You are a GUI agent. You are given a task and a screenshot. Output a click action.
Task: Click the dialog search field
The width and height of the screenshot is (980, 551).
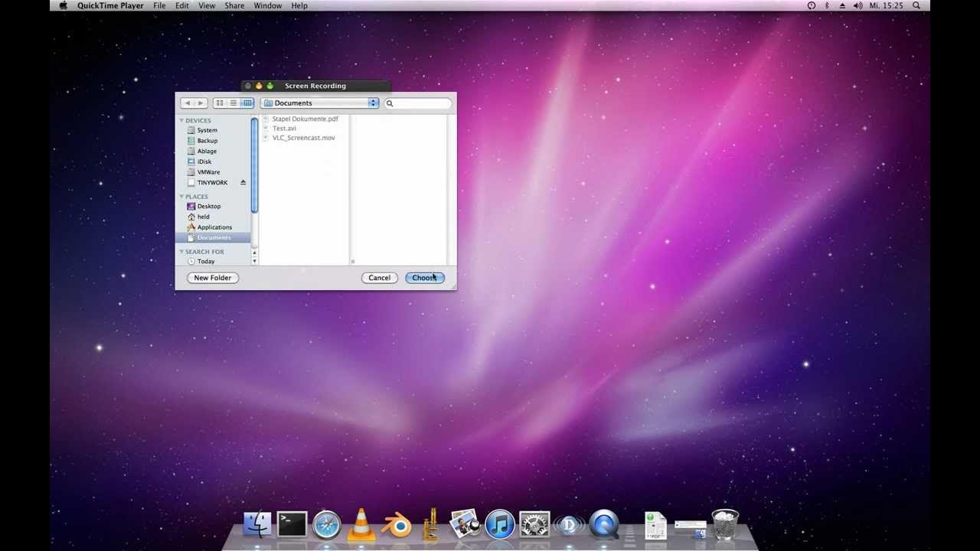(x=418, y=103)
